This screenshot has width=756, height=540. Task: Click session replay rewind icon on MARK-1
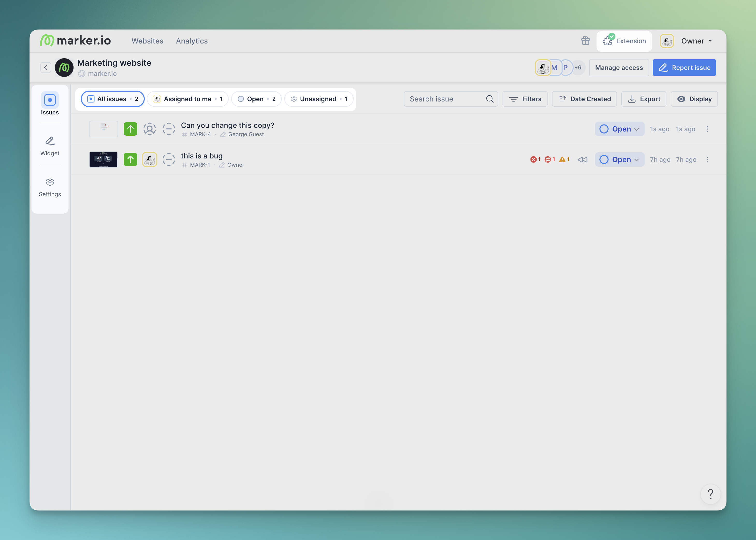(582, 160)
